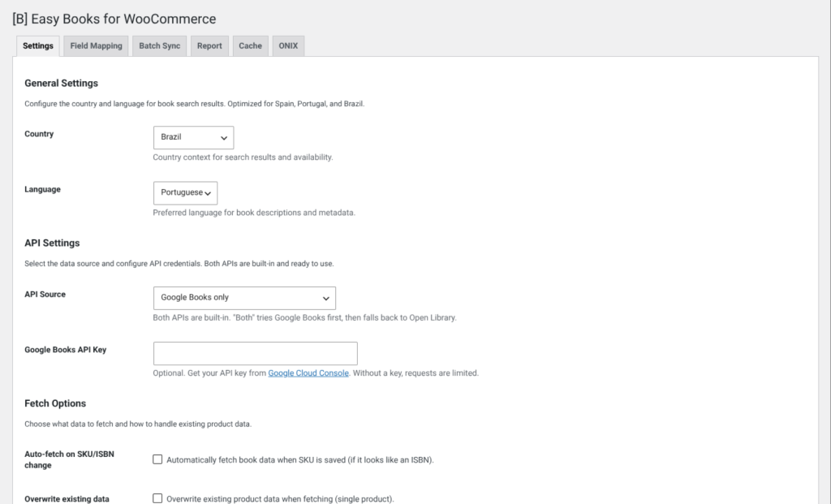831x504 pixels.
Task: Expand the API Source dropdown
Action: pyautogui.click(x=244, y=298)
